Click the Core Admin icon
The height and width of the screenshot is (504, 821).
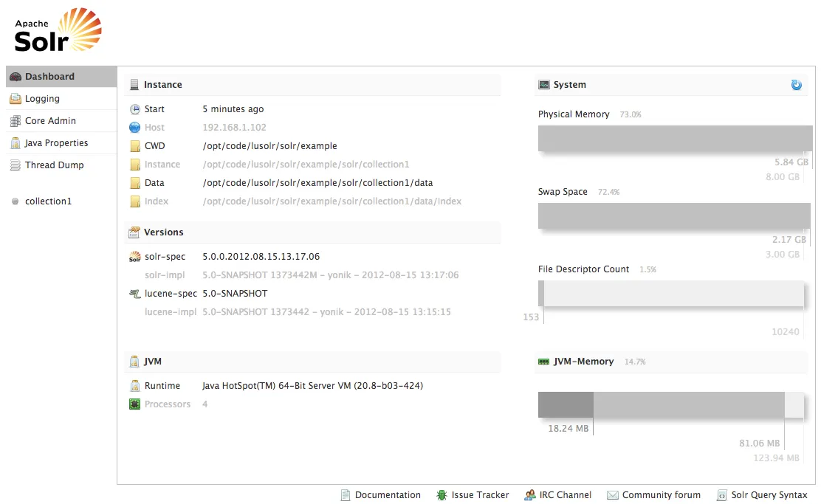[16, 121]
